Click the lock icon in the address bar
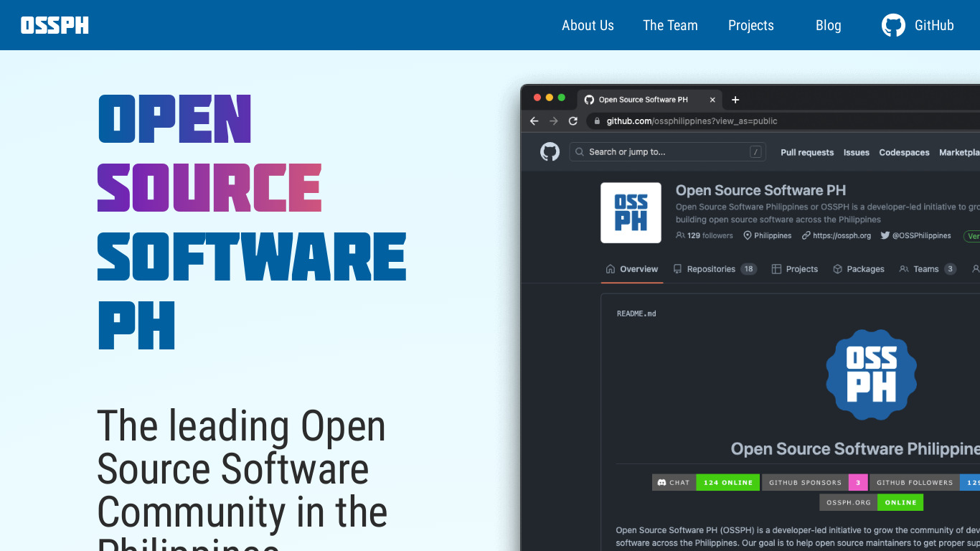Screen dimensions: 980x551 coord(597,121)
